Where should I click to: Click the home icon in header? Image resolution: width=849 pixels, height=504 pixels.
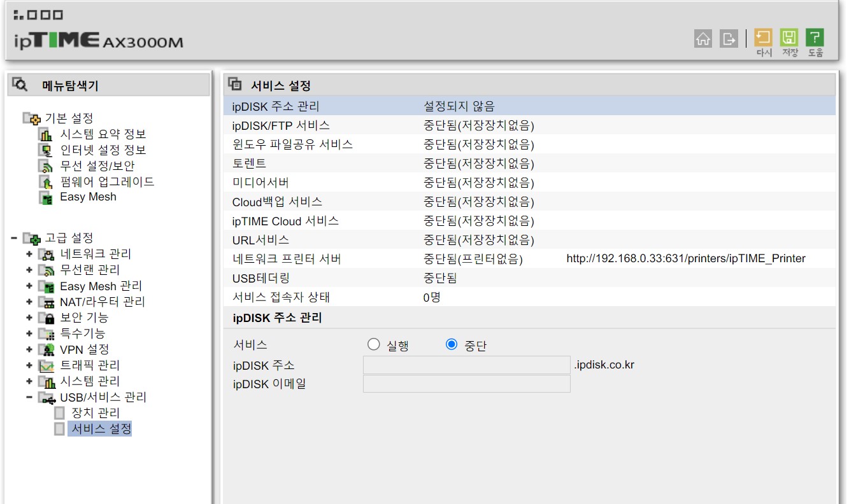pos(703,38)
